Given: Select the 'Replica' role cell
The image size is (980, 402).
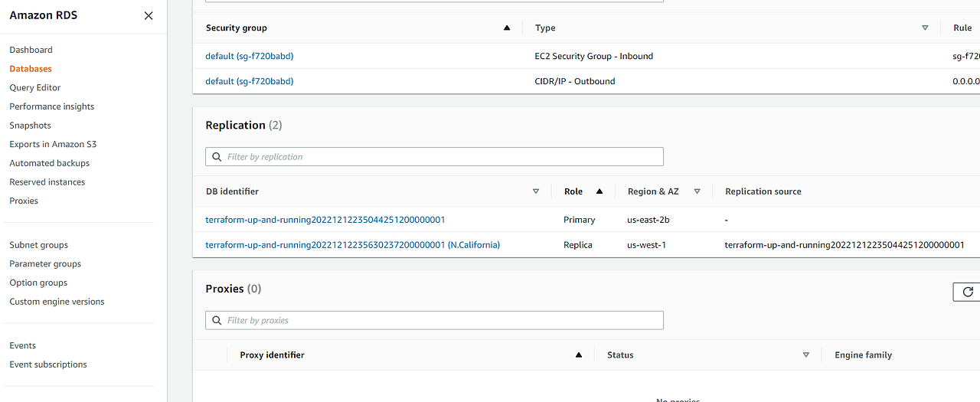Looking at the screenshot, I should [x=578, y=245].
